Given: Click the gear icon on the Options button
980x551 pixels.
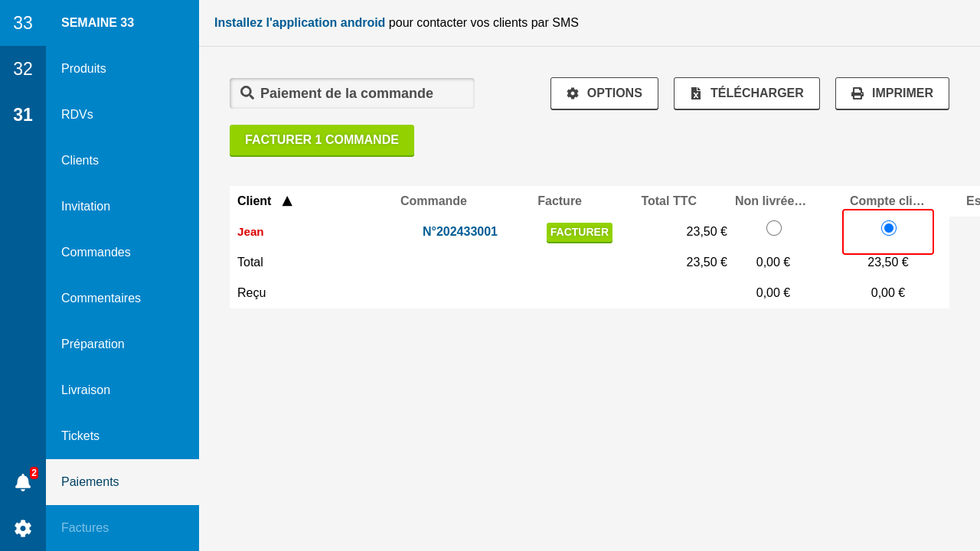Looking at the screenshot, I should (573, 93).
